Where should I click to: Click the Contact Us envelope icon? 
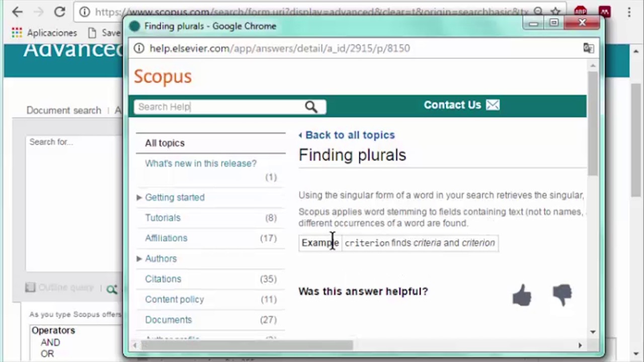[x=493, y=105]
